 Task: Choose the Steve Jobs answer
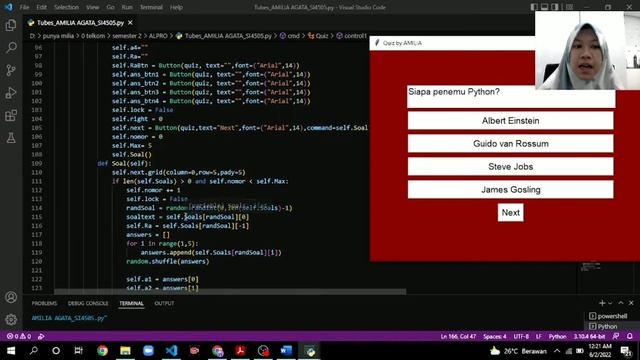pos(511,167)
